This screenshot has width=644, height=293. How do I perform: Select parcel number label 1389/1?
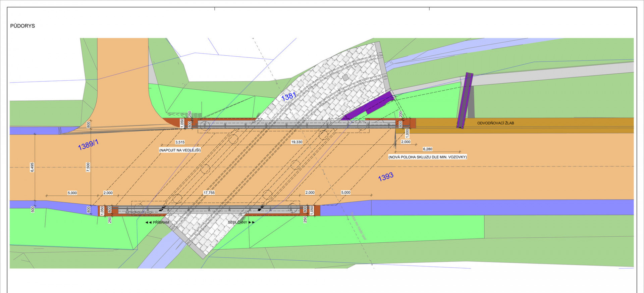88,145
